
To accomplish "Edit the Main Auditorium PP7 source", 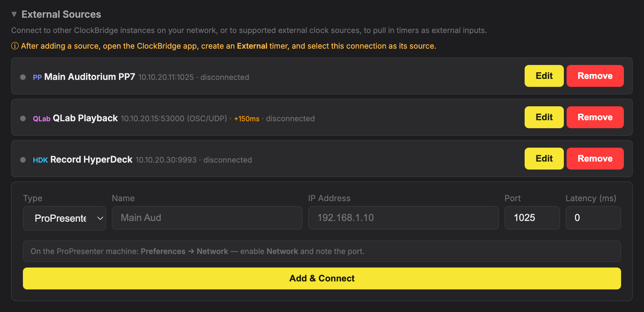I will click(544, 76).
